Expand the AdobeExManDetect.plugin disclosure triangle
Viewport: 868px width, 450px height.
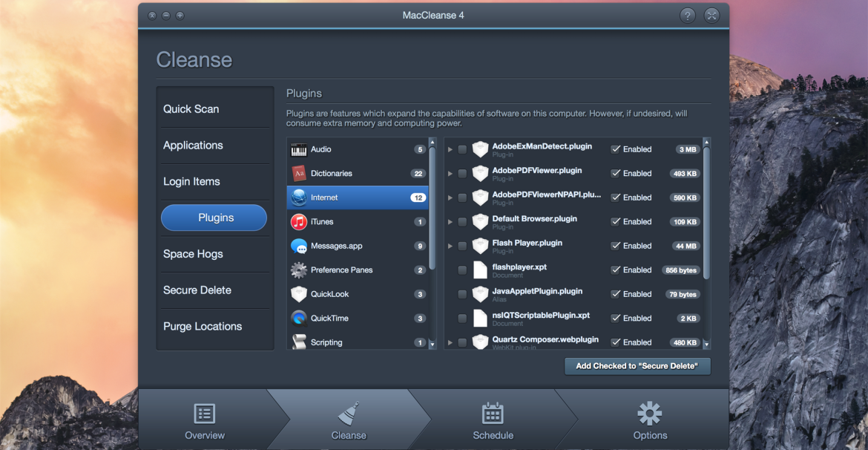[450, 150]
